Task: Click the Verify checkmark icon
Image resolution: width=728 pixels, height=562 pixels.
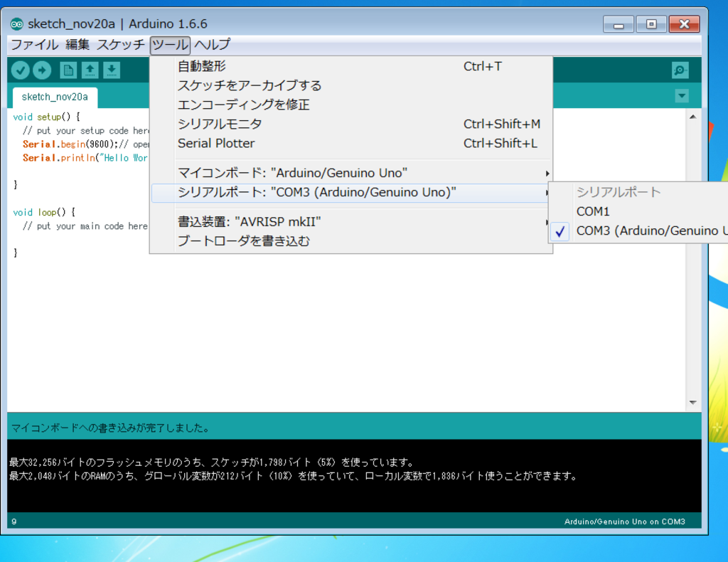Action: pyautogui.click(x=21, y=70)
